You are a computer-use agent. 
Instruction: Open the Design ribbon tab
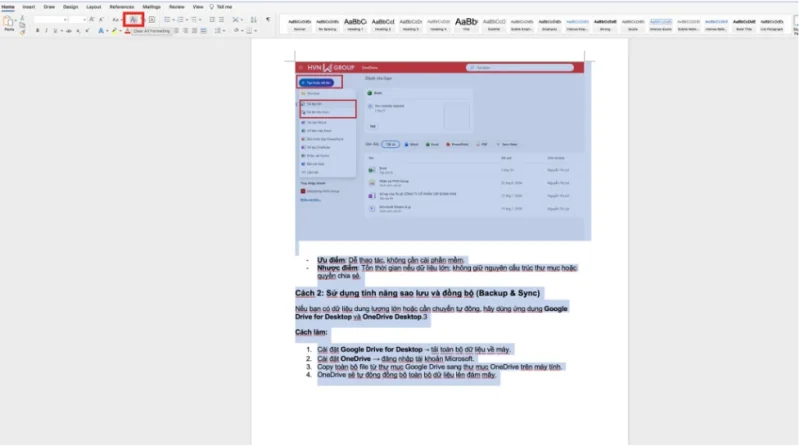coord(70,7)
